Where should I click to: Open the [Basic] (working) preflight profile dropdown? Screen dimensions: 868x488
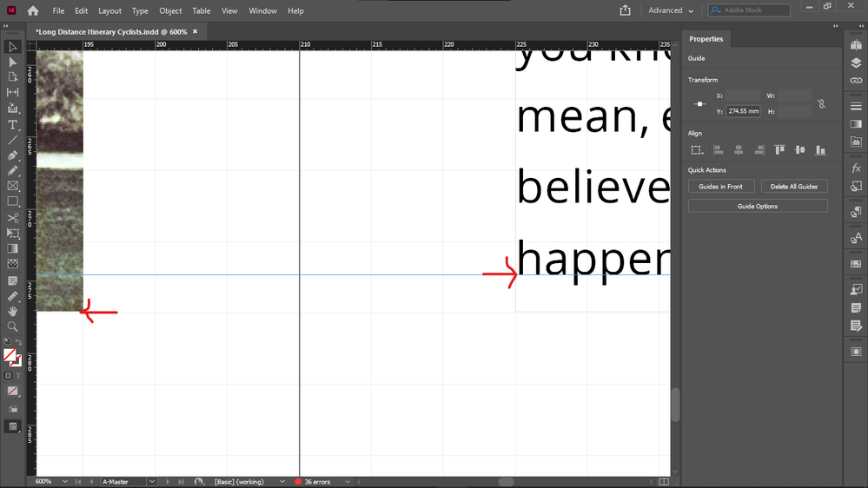click(282, 482)
